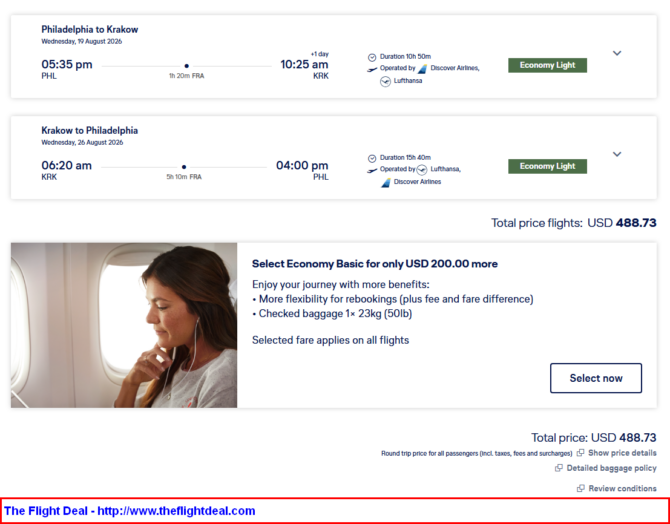670x524 pixels.
Task: Click the Discover Airlines logo on Krakow to Philadelphia flight
Action: point(385,182)
